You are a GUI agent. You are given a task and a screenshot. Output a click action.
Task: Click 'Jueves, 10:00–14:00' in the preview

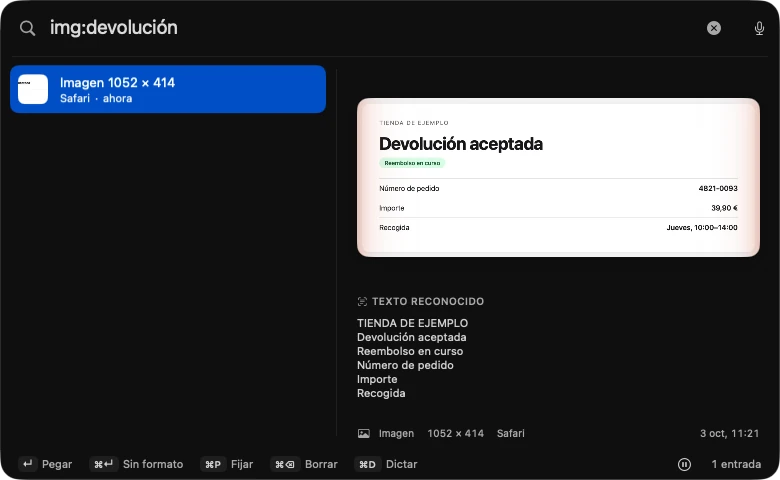click(702, 228)
